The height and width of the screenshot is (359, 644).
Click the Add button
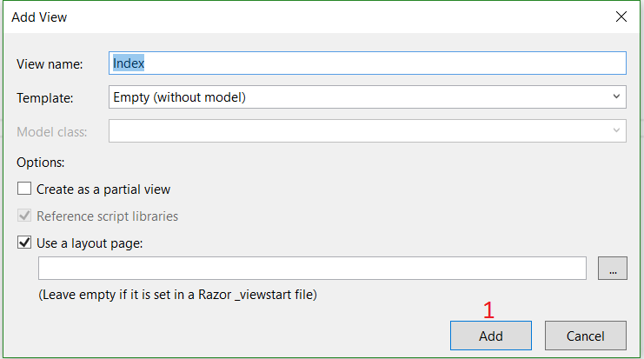click(490, 336)
